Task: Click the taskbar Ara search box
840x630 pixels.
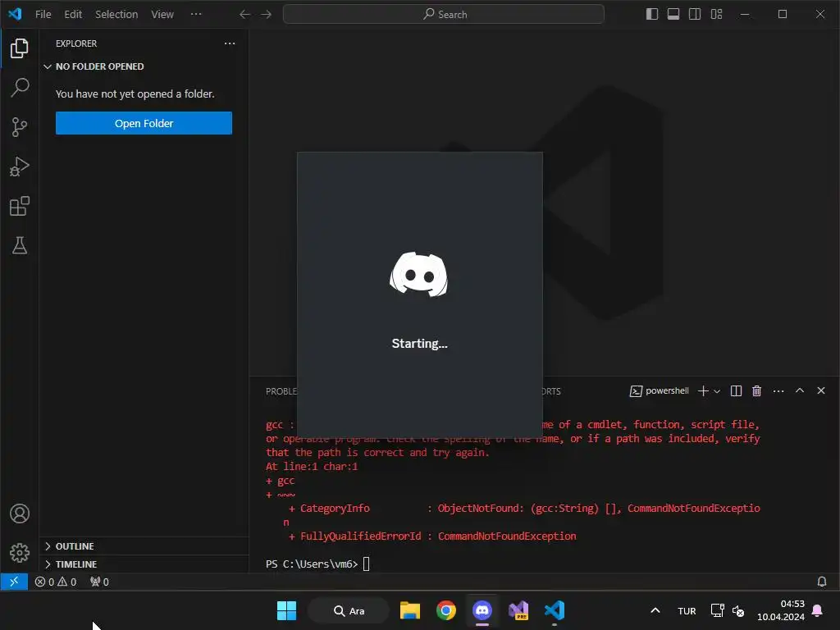Action: click(349, 610)
